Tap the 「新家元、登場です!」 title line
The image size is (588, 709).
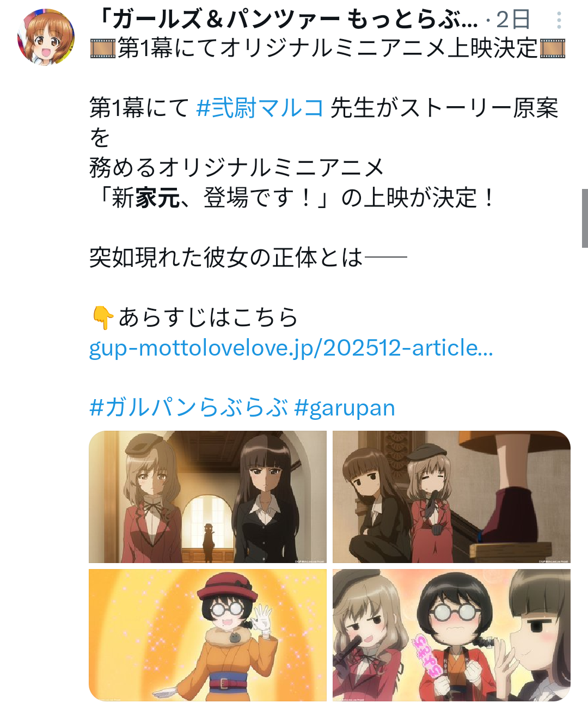(293, 197)
